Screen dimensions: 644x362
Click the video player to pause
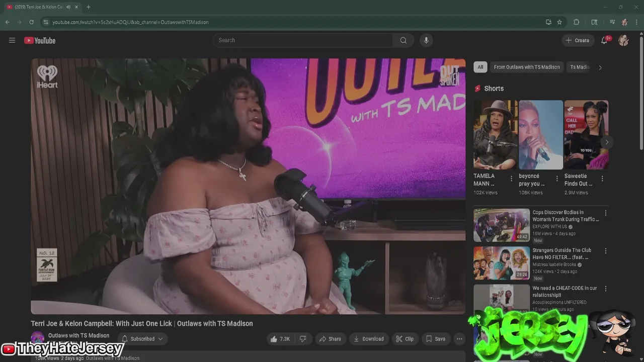coord(248,186)
